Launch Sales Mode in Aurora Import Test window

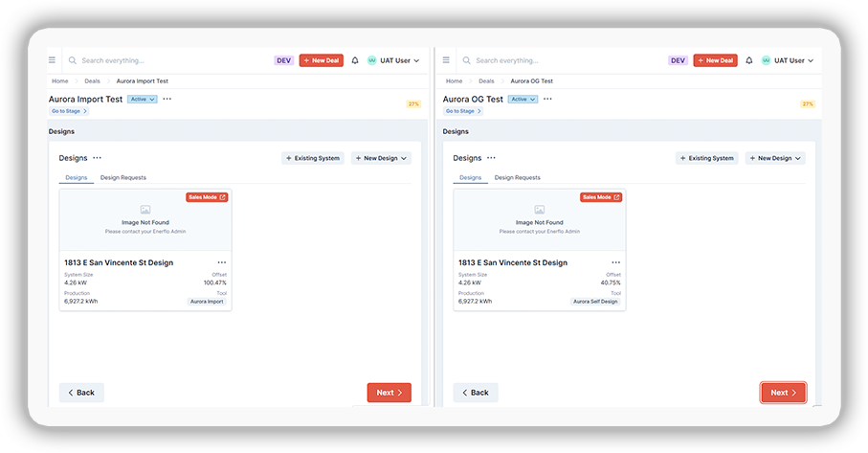[207, 197]
